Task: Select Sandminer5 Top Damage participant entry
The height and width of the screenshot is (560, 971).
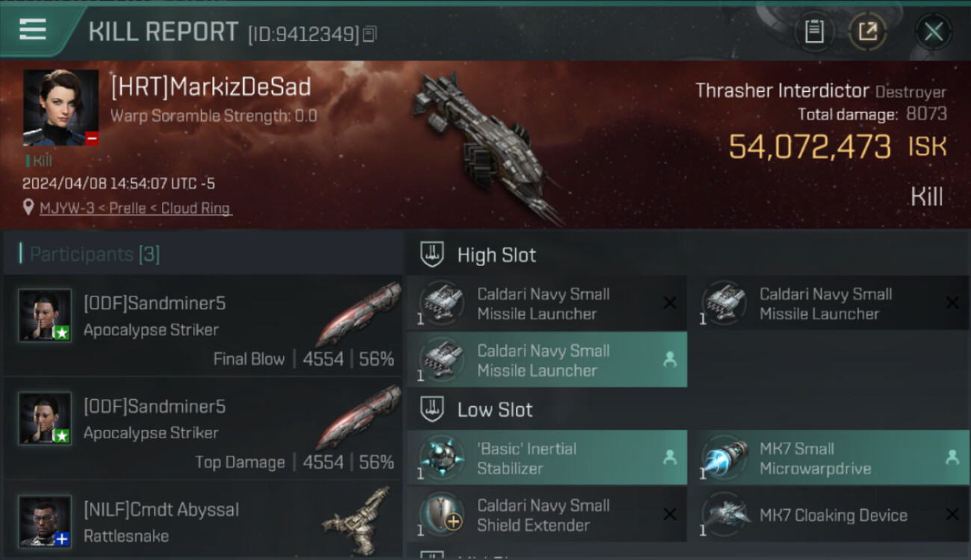Action: pos(203,429)
